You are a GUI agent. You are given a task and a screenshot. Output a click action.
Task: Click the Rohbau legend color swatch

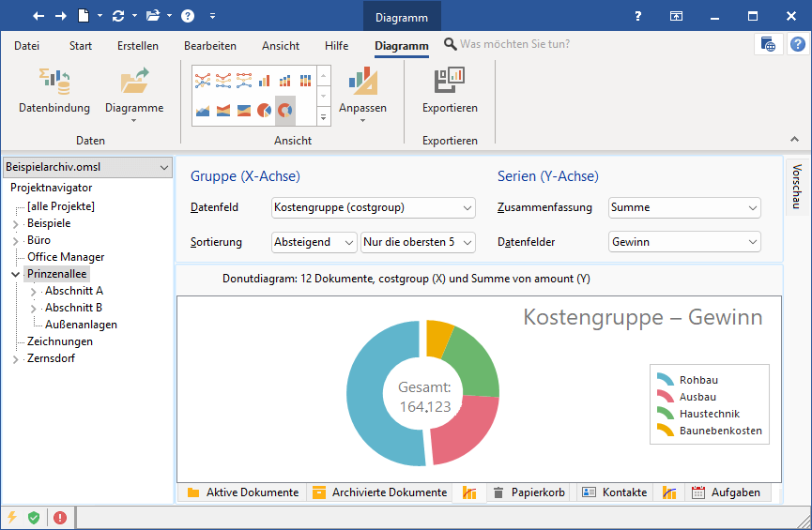click(x=665, y=380)
